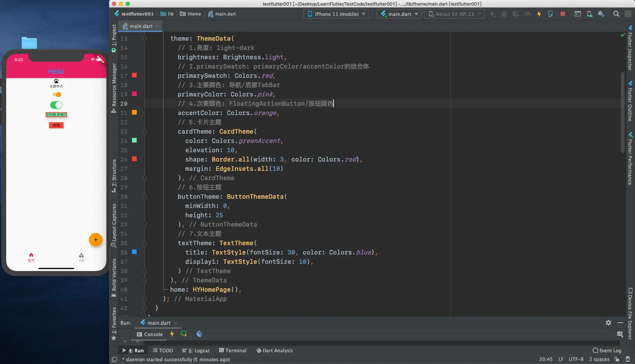Collapse the cardTheme code block fold marker
Screen dimensions: 635x364
[x=145, y=132]
